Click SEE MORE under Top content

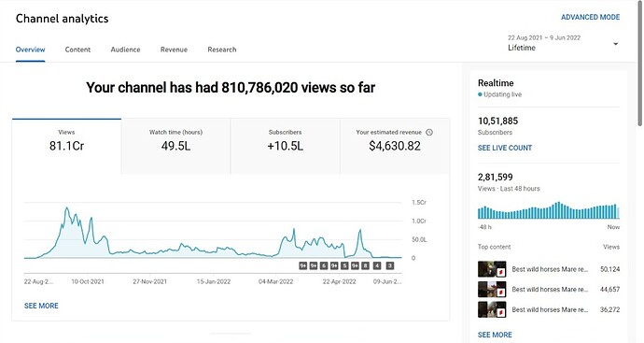click(495, 335)
